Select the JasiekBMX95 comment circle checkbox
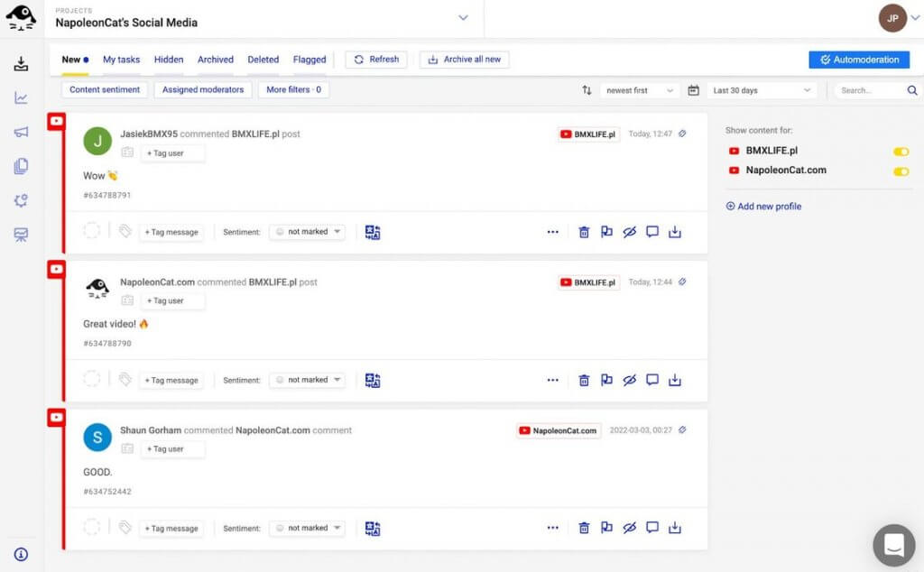This screenshot has width=924, height=572. [92, 230]
